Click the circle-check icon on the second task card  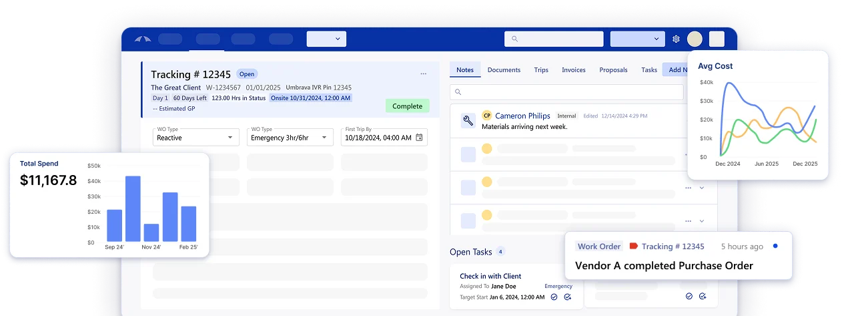(x=689, y=296)
